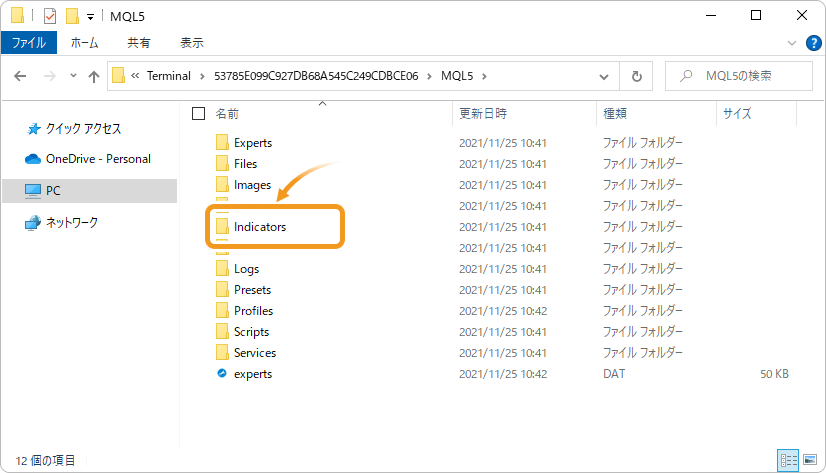
Task: Switch to the ホーム ribbon tab
Action: pyautogui.click(x=84, y=43)
